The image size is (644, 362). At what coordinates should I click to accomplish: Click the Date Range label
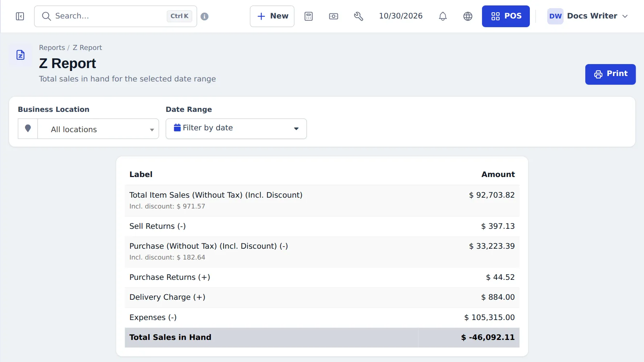189,109
